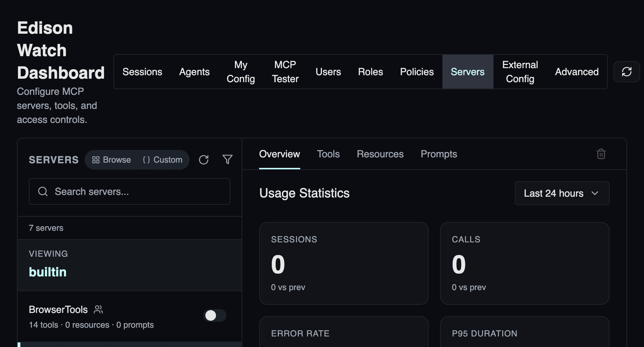The width and height of the screenshot is (644, 347).
Task: Open the Last 24 hours dropdown
Action: (561, 193)
